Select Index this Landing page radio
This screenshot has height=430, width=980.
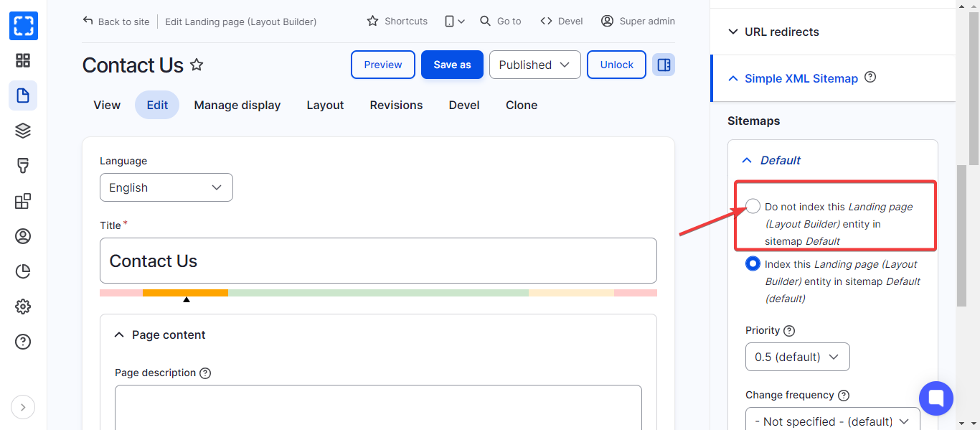tap(753, 263)
